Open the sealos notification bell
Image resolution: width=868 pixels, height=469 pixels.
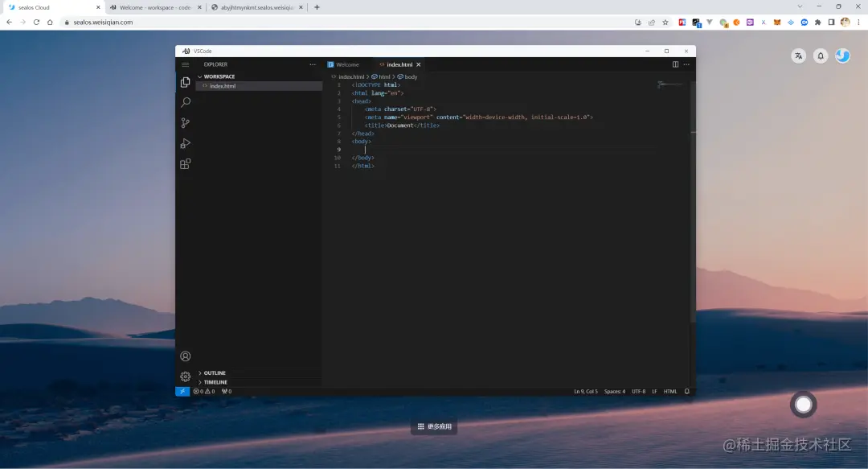click(x=821, y=56)
